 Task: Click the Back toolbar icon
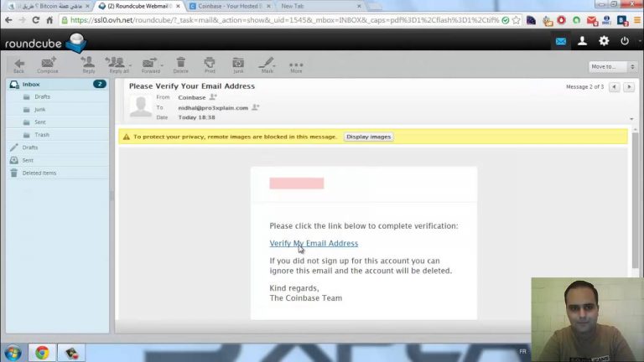[19, 65]
